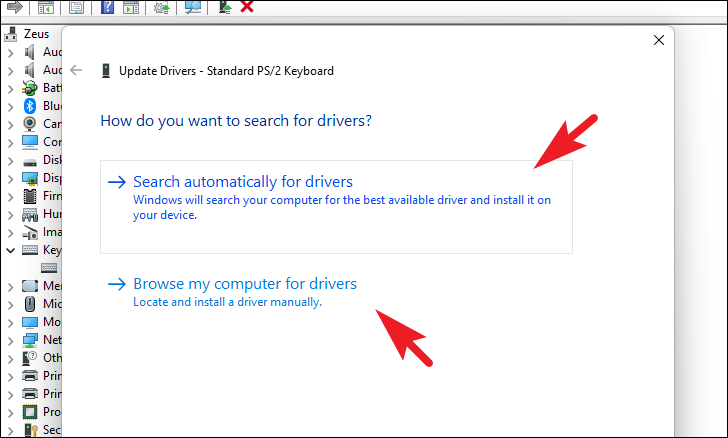This screenshot has height=438, width=728.
Task: Click scan for hardware changes icon
Action: click(193, 7)
